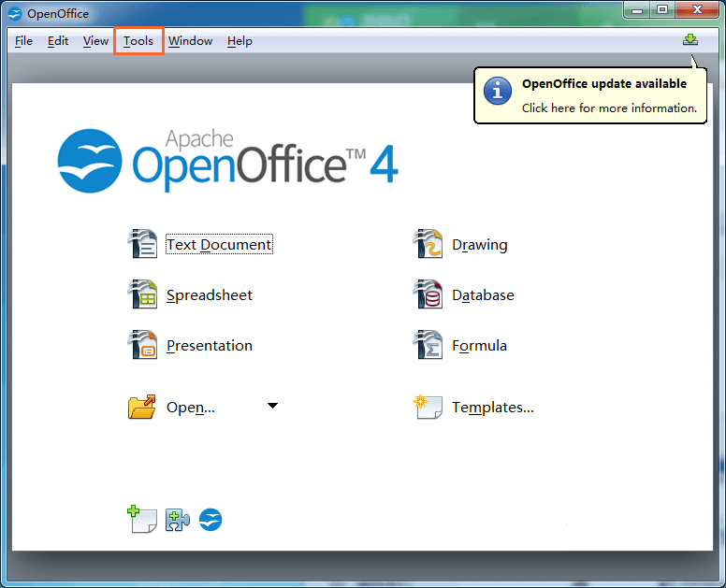Expand the arrow next to Open
The height and width of the screenshot is (588, 726).
(272, 406)
